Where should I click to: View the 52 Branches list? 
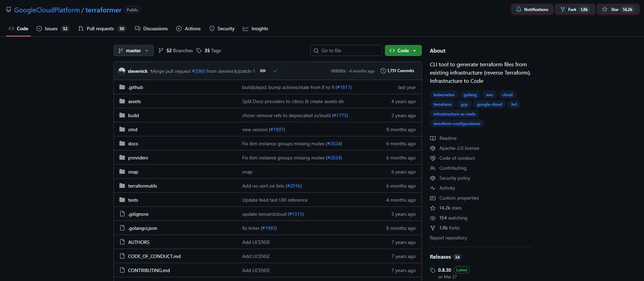(x=176, y=50)
